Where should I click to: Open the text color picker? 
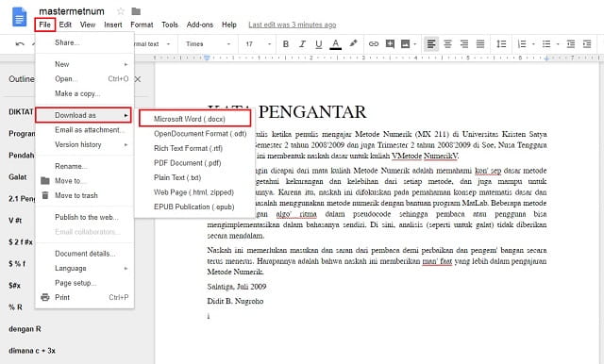coord(336,44)
